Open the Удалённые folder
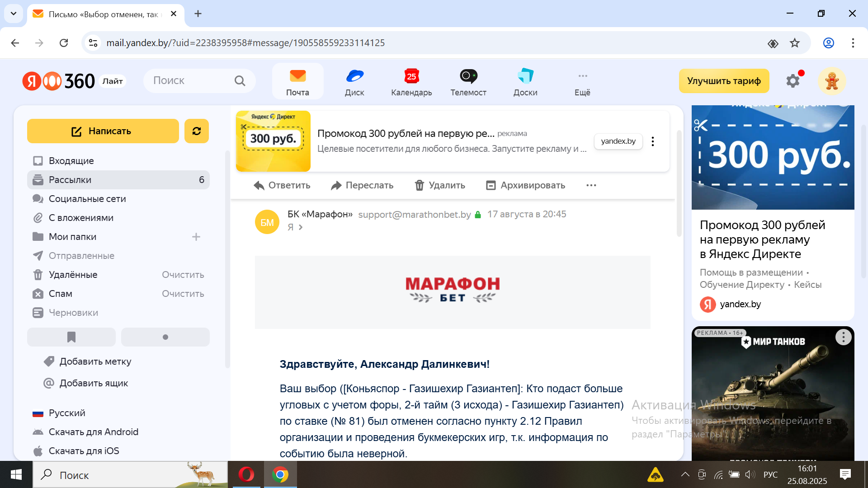Screen dimensions: 868x488 pyautogui.click(x=73, y=275)
